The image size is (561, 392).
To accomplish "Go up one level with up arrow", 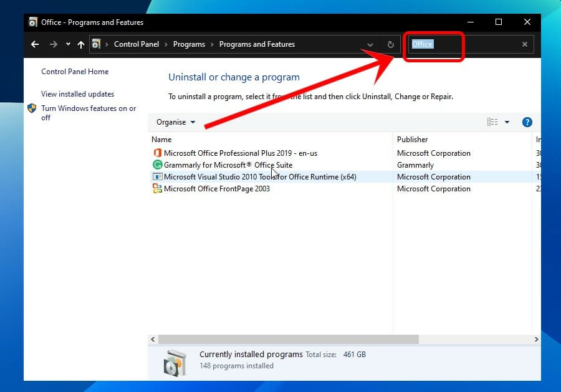I will point(81,44).
